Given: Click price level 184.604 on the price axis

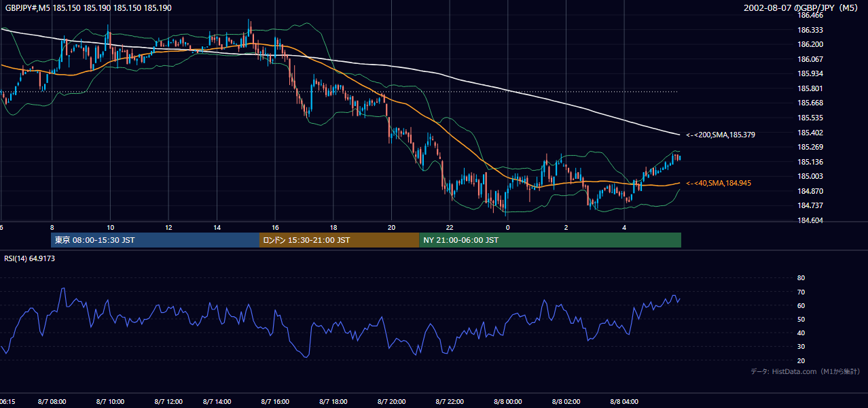Looking at the screenshot, I should [x=810, y=221].
